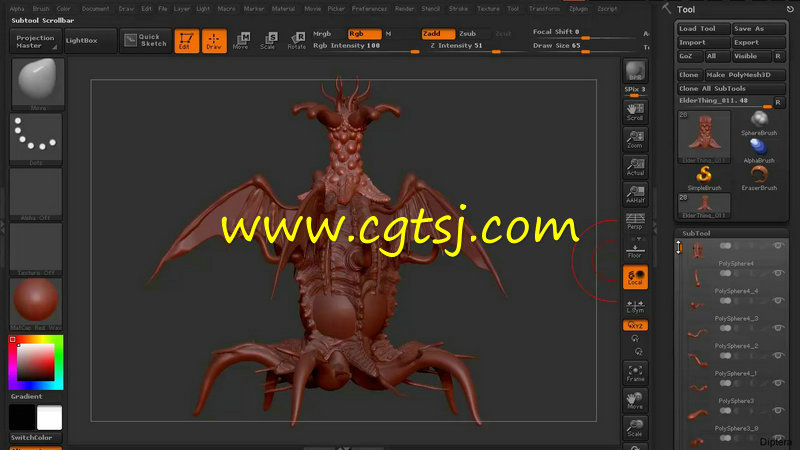The height and width of the screenshot is (450, 800).
Task: Collapse the left tray divider arrow
Action: coord(3,228)
